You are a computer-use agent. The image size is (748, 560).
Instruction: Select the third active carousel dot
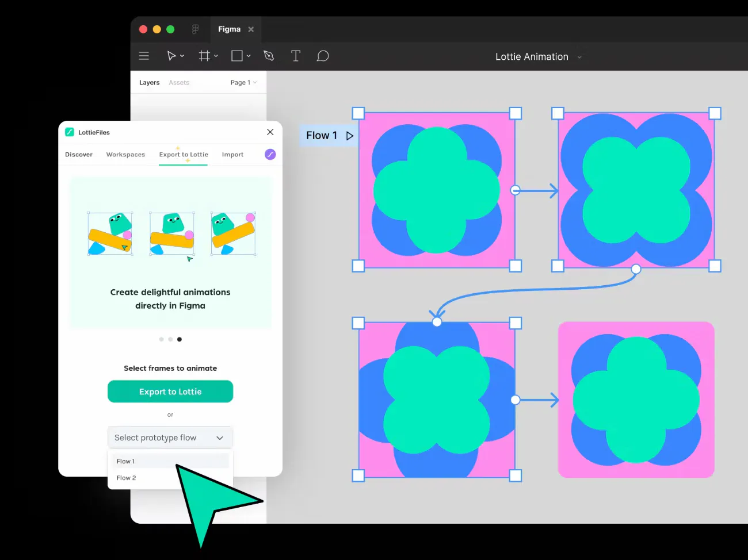180,339
